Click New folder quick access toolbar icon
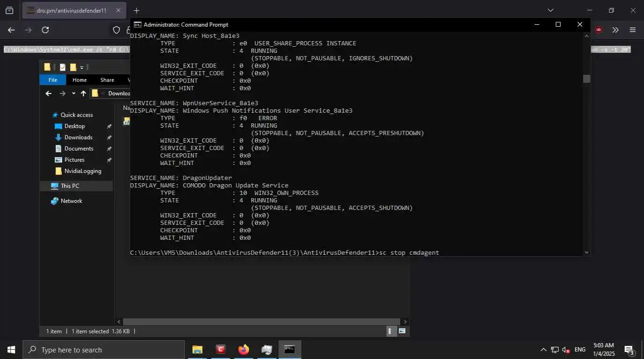The image size is (644, 359). point(73,67)
